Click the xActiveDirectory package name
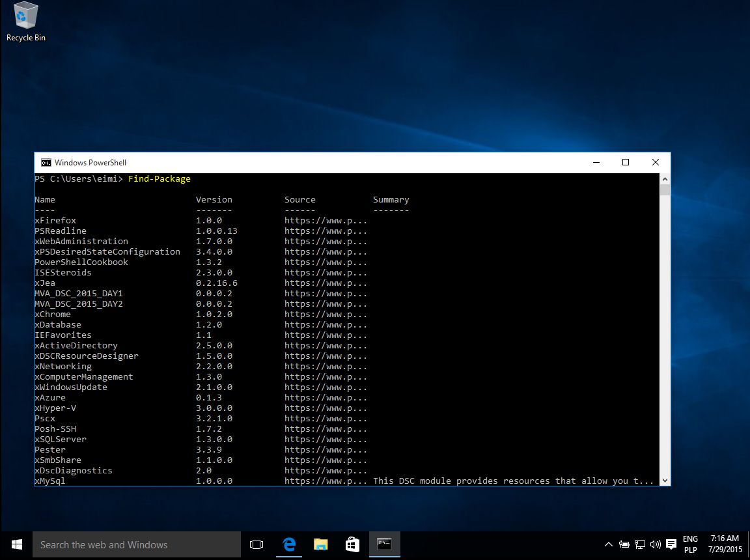This screenshot has height=560, width=750. (x=76, y=346)
